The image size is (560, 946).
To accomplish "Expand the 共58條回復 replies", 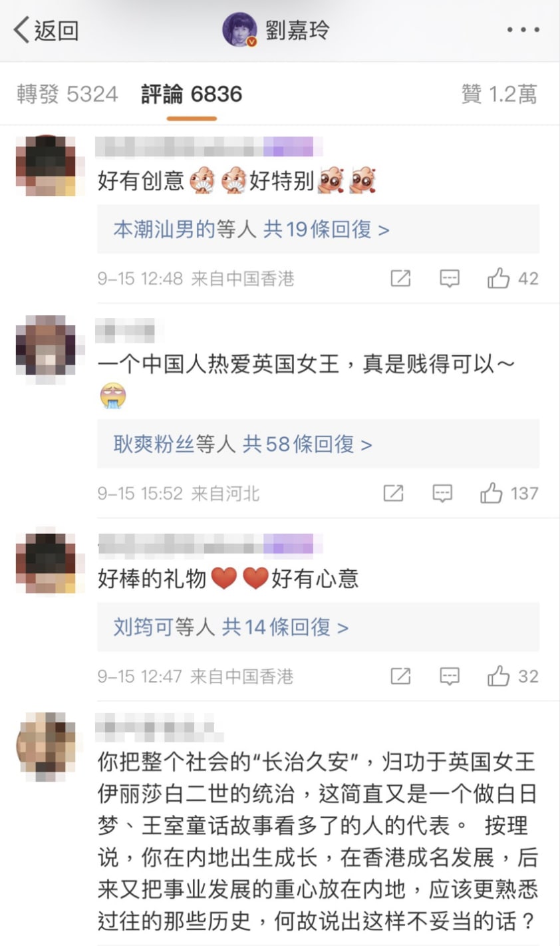I will tap(307, 444).
